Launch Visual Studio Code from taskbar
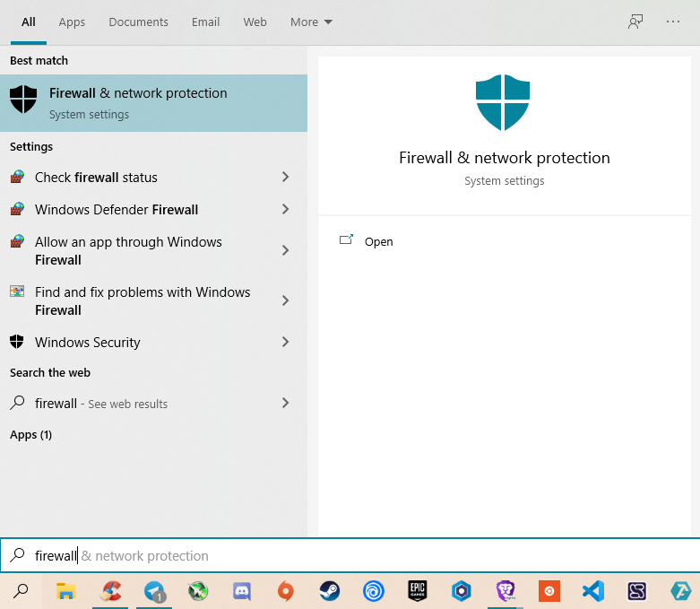700x609 pixels. pos(592,591)
